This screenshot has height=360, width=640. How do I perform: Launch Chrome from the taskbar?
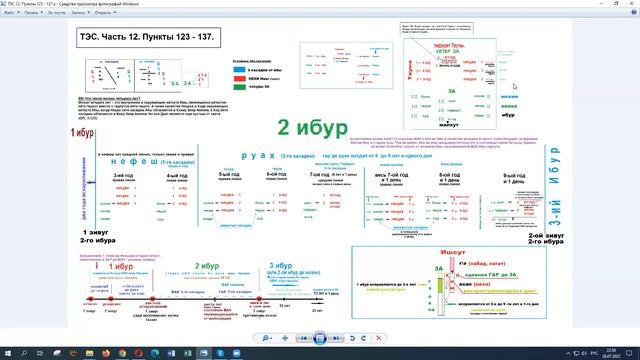(122, 353)
